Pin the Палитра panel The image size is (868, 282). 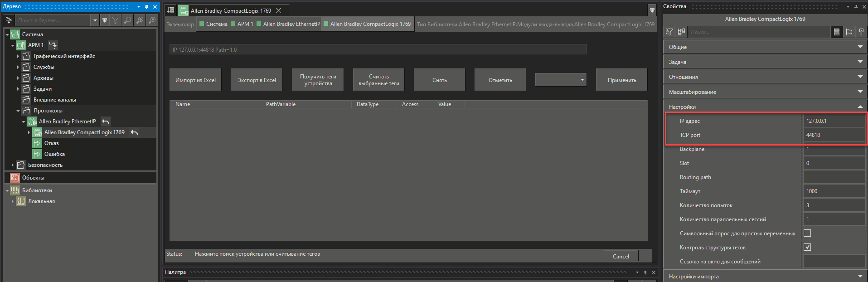pos(645,272)
